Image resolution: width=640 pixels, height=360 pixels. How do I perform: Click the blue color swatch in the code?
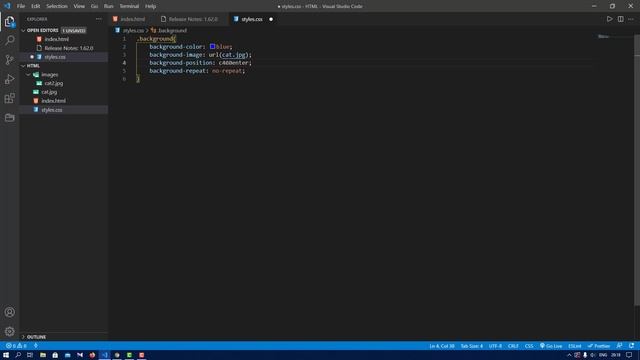(x=212, y=47)
